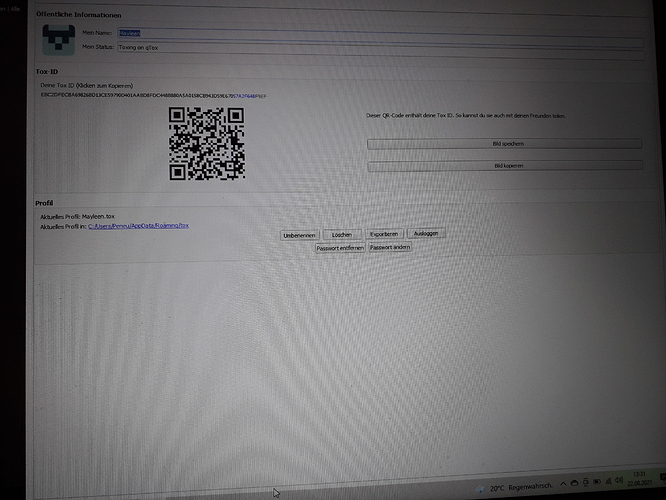Open the clock showing 13:31
The image size is (666, 500).
click(x=639, y=478)
